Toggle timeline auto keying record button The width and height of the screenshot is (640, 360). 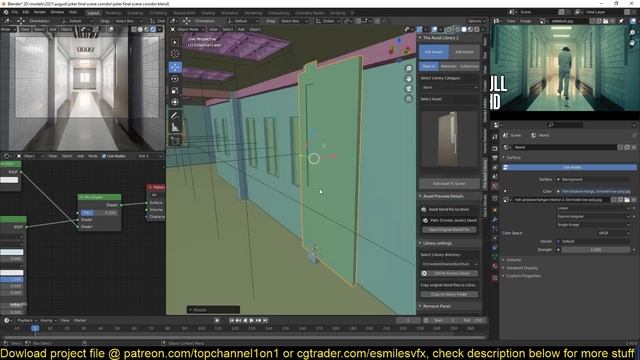[217, 320]
